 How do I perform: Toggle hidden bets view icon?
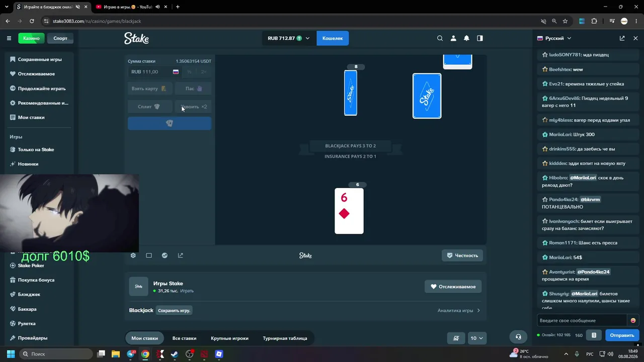pos(456,338)
